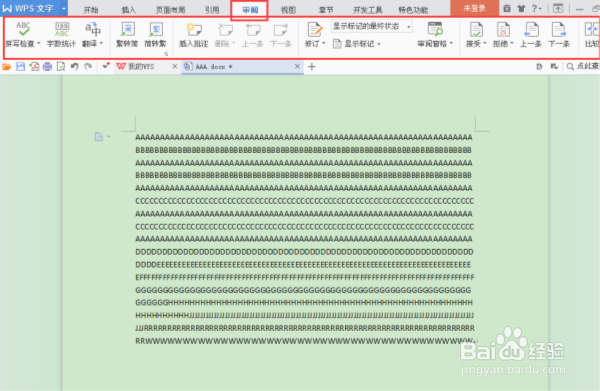Undo the last action
Screen dimensions: 600x391
75,67
